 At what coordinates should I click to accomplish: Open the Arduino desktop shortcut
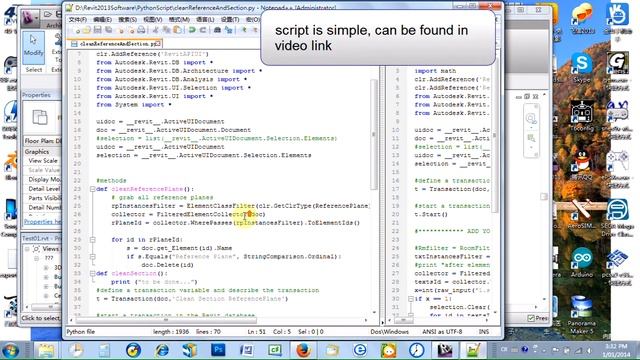click(x=582, y=262)
